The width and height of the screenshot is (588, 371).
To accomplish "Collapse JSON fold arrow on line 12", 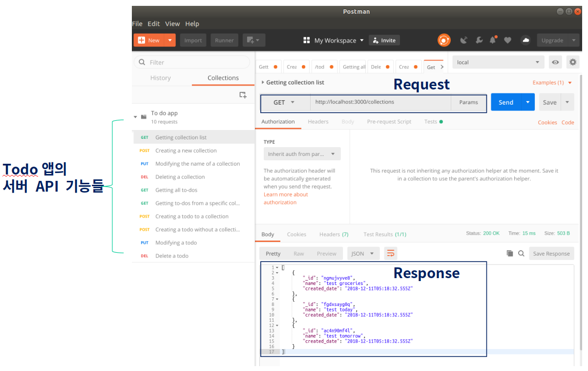I will click(277, 325).
